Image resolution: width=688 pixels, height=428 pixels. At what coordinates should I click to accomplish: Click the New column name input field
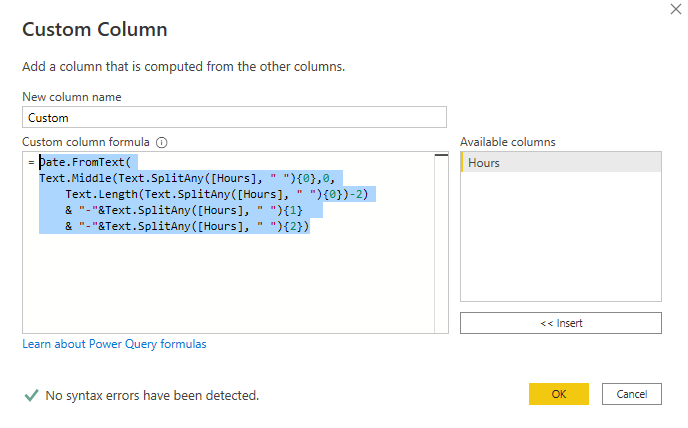[x=234, y=117]
